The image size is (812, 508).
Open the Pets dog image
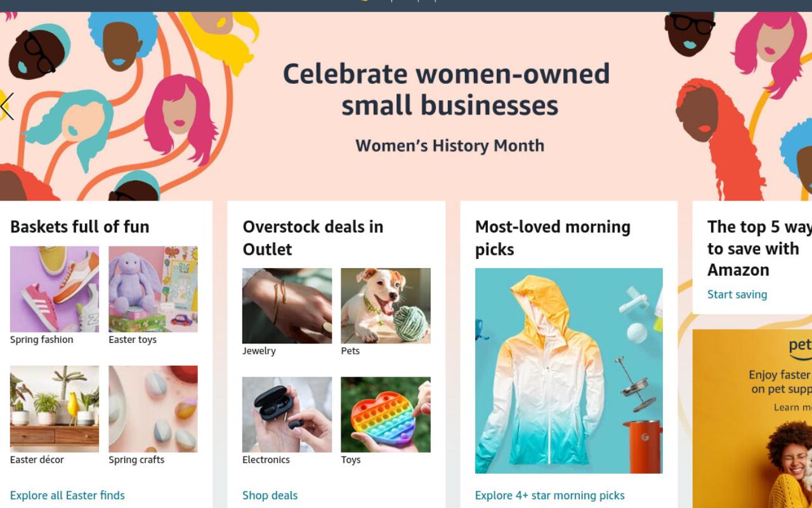click(386, 306)
